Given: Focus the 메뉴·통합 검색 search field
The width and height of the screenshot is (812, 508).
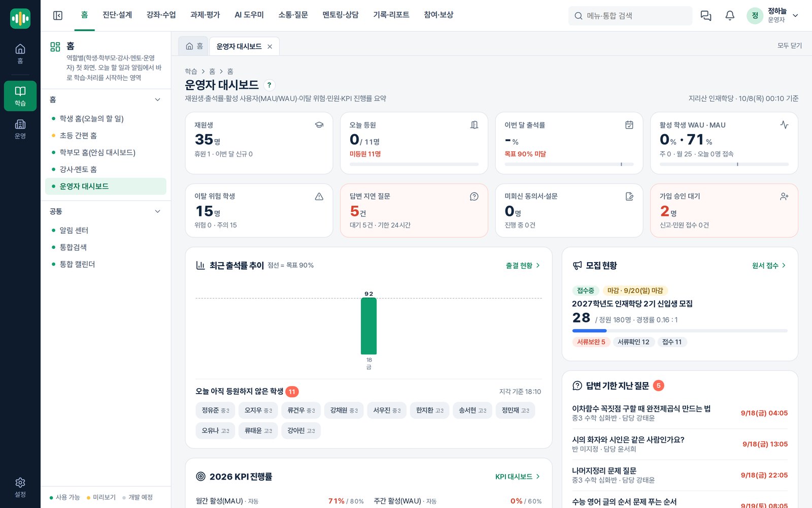Looking at the screenshot, I should pyautogui.click(x=630, y=16).
